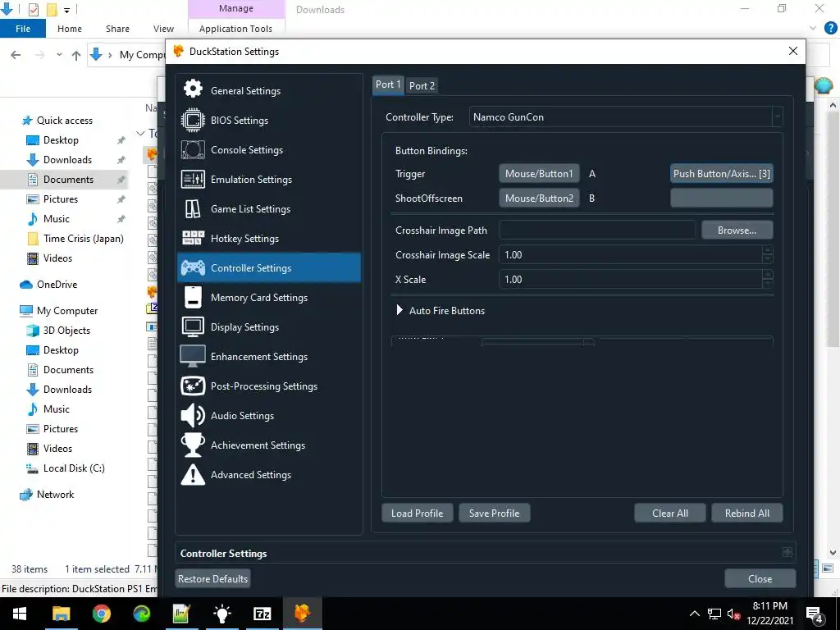Open Emulation Settings sliders icon
Screen dimensions: 840x630
(193, 179)
